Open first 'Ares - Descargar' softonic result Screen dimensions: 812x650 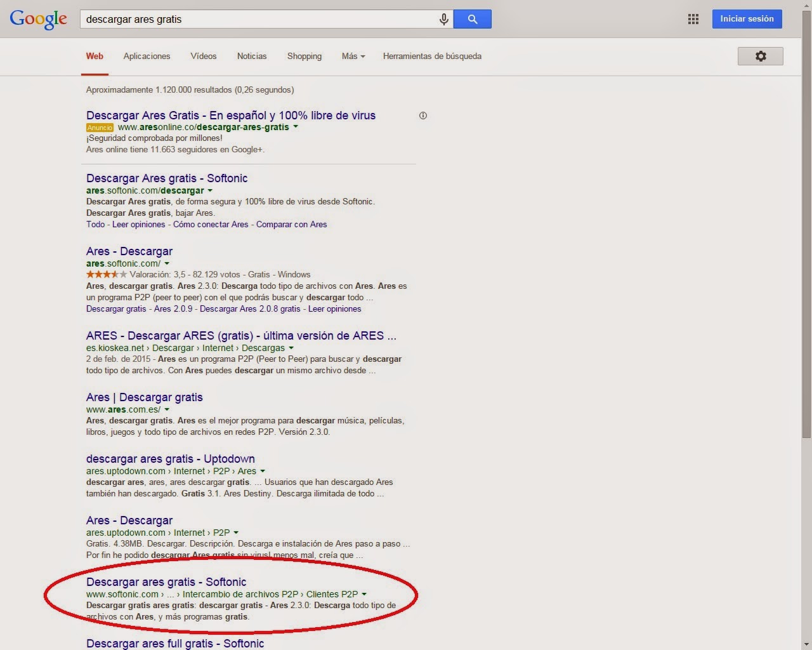tap(129, 251)
